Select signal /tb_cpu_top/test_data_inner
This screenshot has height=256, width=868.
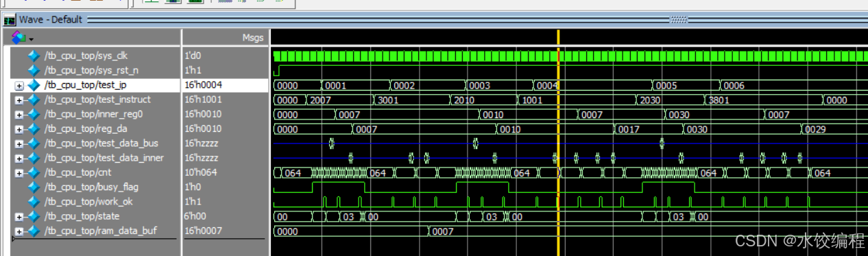(x=104, y=158)
